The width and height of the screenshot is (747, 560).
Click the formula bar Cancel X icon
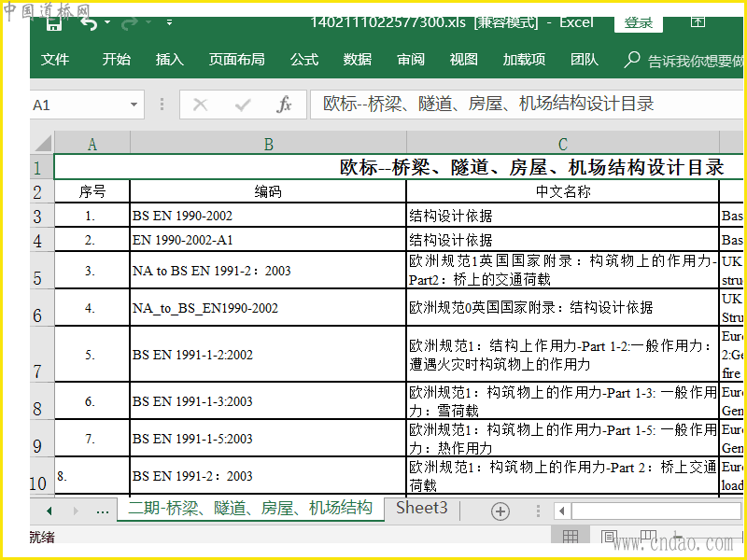(200, 105)
